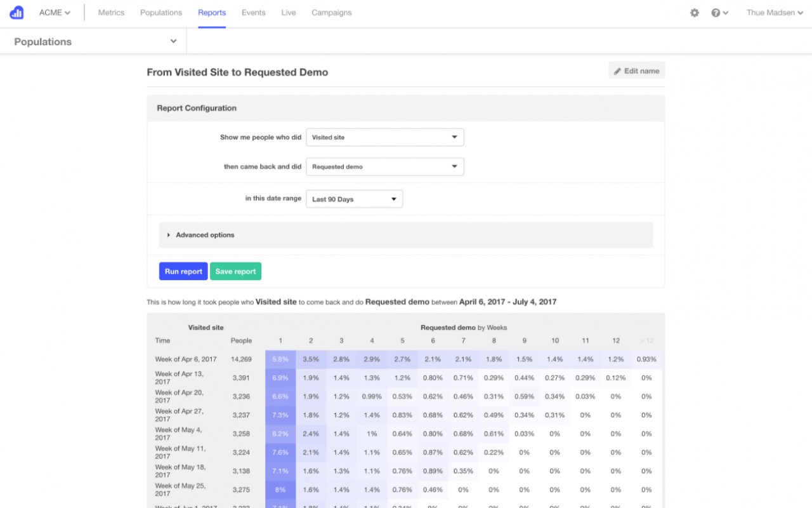812x508 pixels.
Task: Go to the Populations tab
Action: tap(161, 13)
